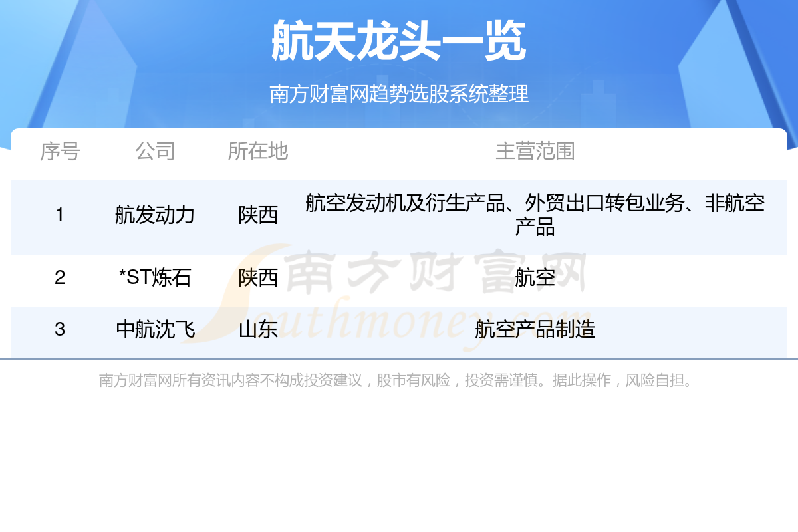
Task: Click 航空 scope in *ST炼石 row
Action: pos(535,277)
